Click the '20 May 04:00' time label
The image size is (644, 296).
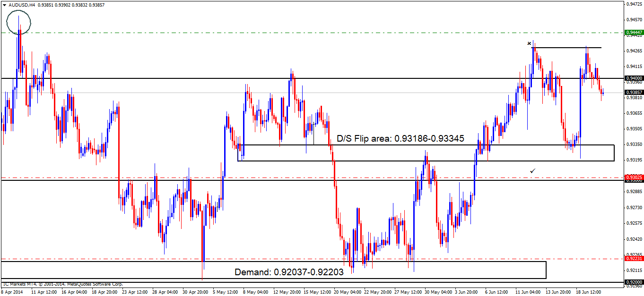(348, 292)
